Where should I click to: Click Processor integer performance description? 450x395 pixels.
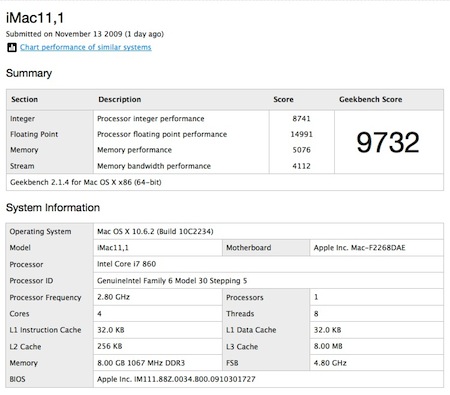[151, 119]
